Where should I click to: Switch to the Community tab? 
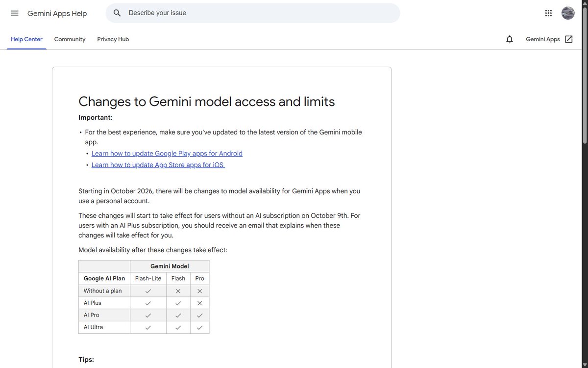click(x=70, y=39)
